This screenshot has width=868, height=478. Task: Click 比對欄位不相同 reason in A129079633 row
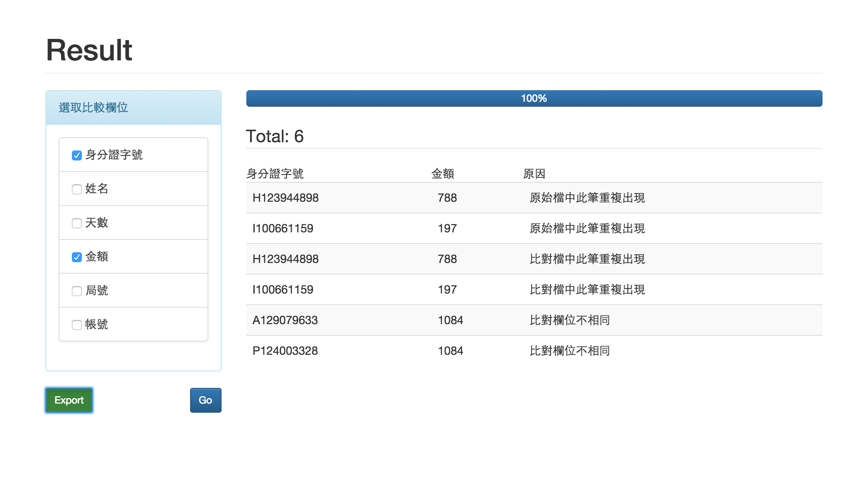(x=570, y=320)
